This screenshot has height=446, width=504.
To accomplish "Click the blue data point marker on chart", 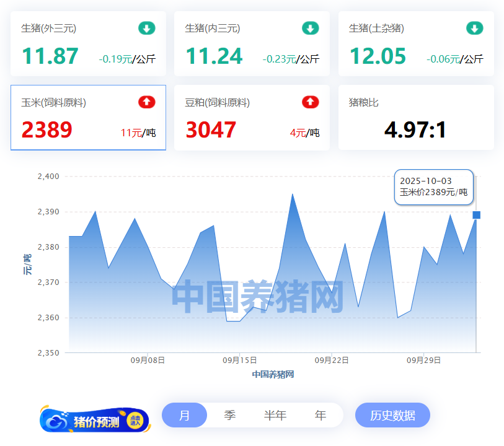I will (476, 215).
